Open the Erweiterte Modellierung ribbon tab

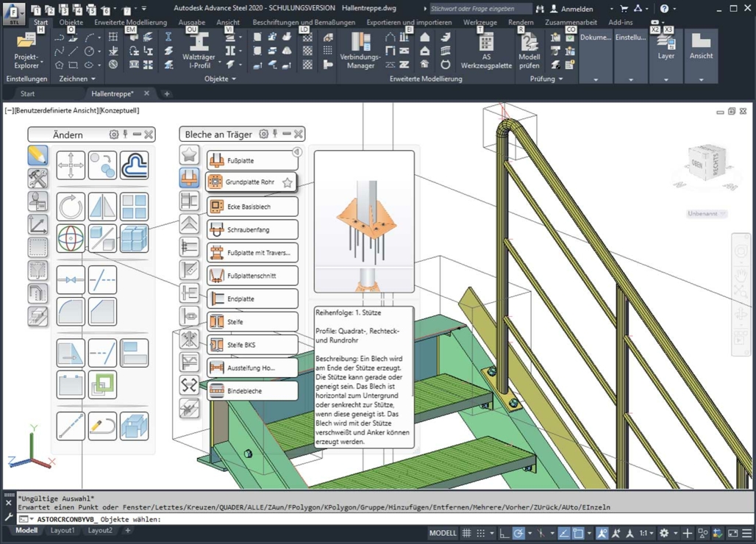130,23
